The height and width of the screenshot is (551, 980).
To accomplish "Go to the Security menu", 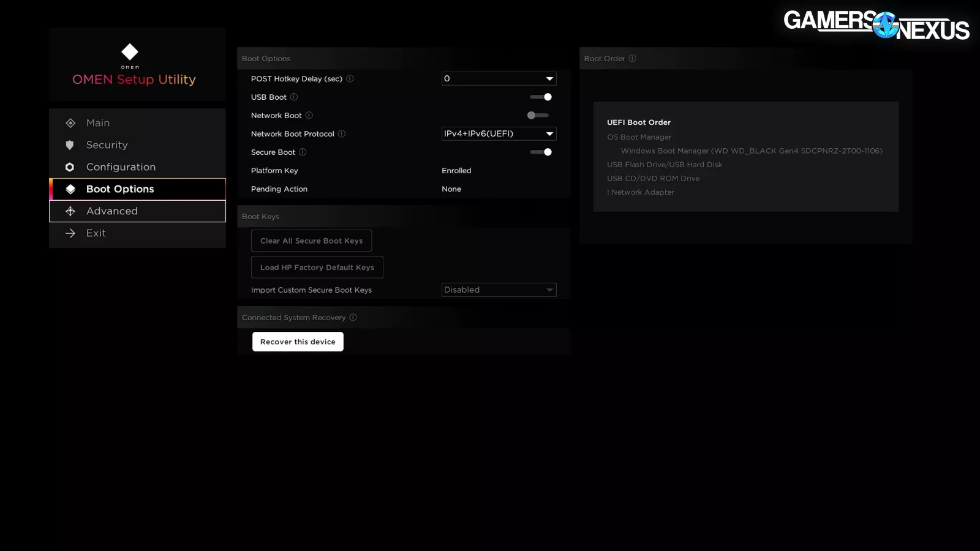I will click(x=107, y=145).
